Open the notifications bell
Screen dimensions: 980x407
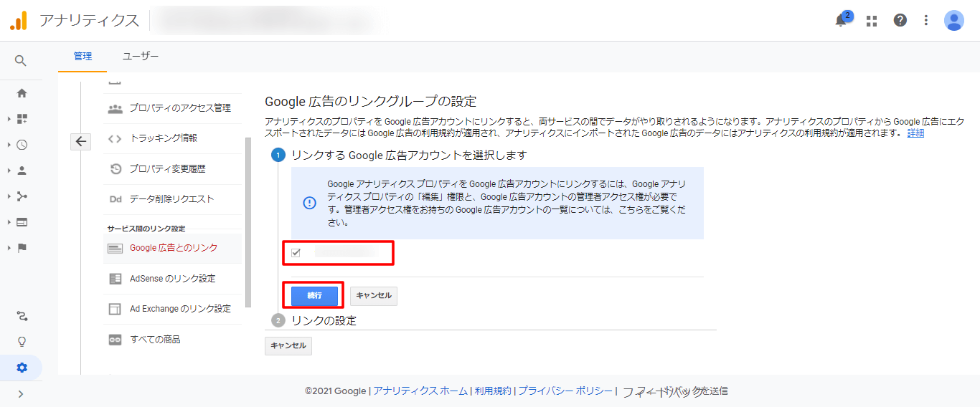click(841, 21)
